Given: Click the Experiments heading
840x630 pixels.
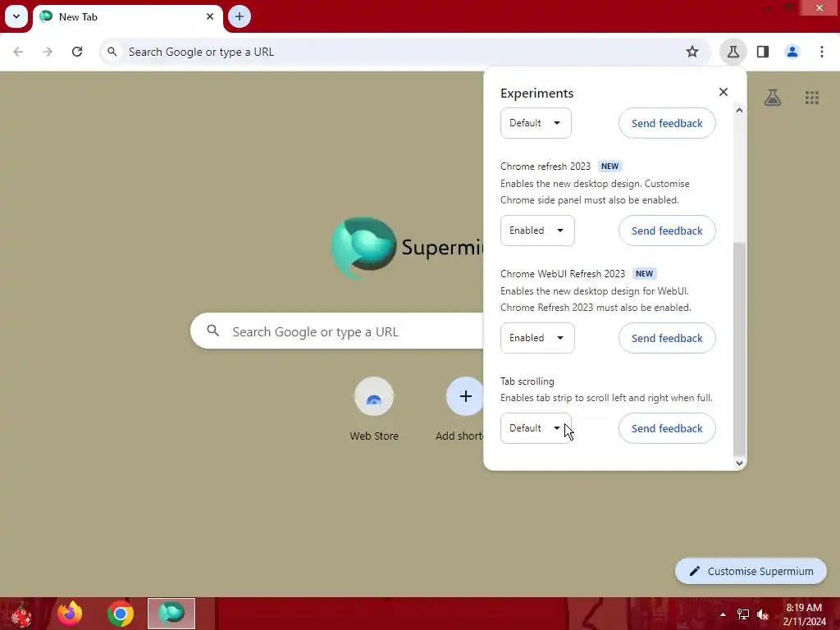Looking at the screenshot, I should [x=536, y=94].
